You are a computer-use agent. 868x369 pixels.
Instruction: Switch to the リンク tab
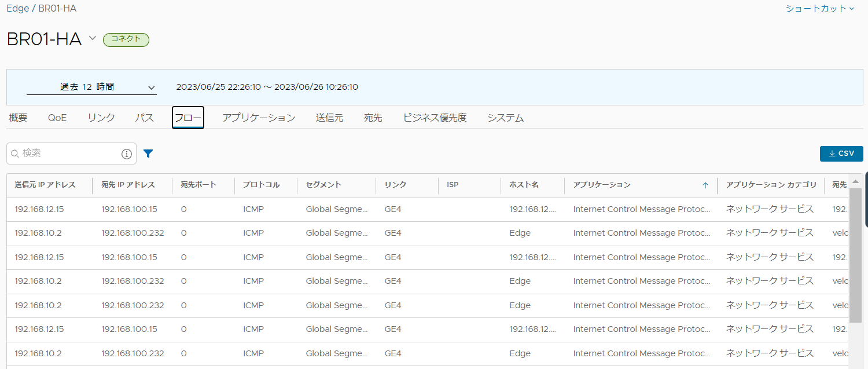pos(101,118)
